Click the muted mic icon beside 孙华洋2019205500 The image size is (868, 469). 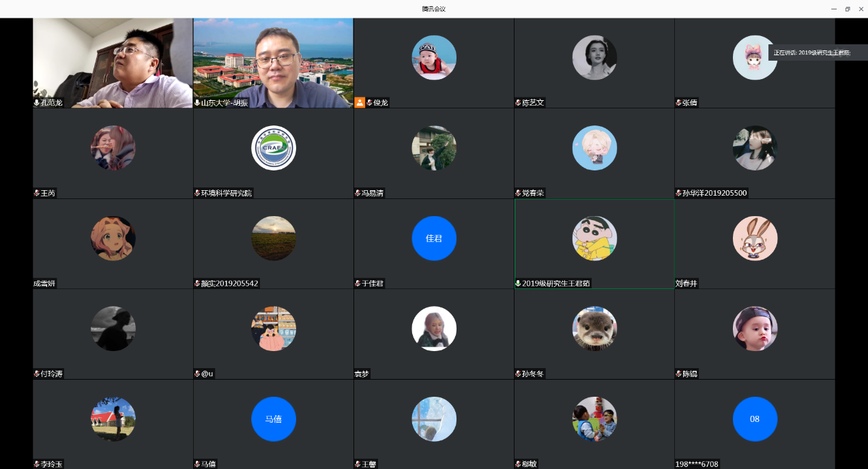coord(678,194)
